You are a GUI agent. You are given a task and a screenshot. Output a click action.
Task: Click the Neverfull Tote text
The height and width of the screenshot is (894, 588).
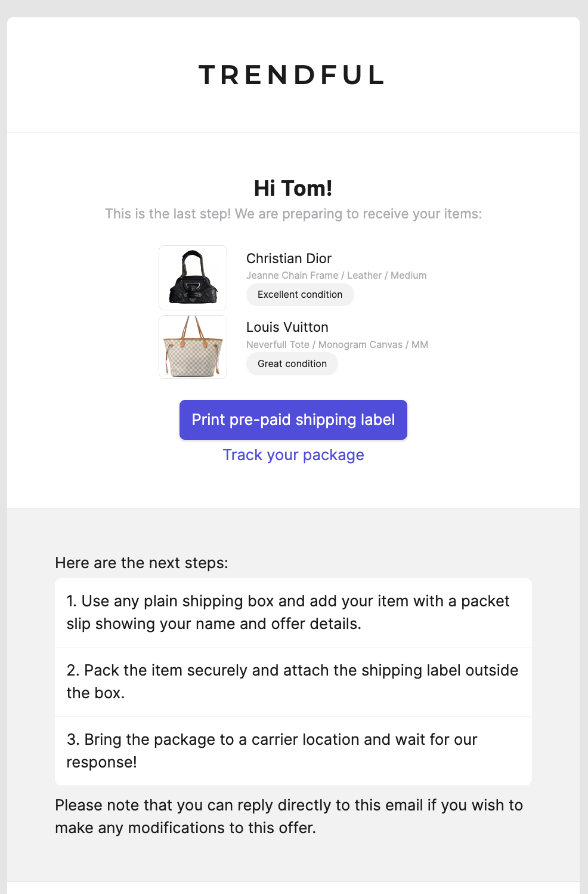[278, 344]
